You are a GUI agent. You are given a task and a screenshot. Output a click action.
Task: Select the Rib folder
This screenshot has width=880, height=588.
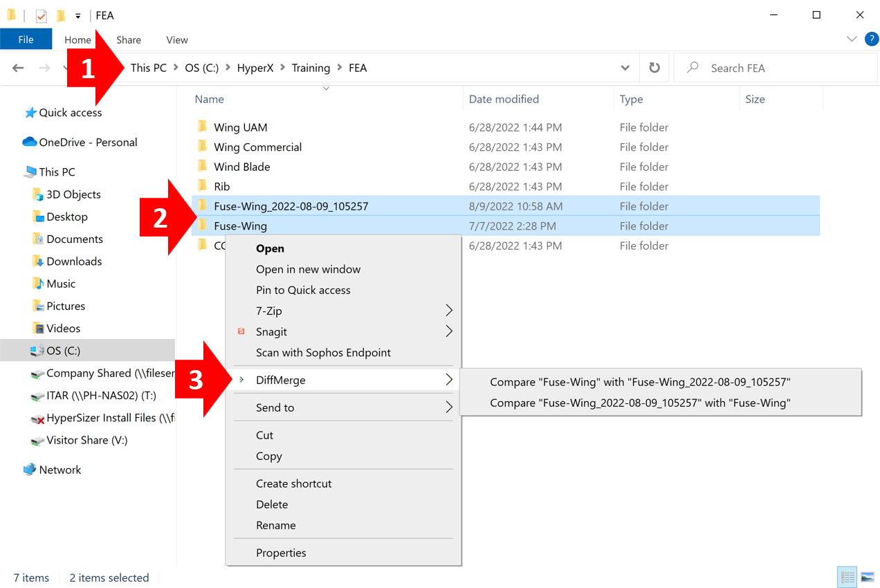[x=505, y=186]
